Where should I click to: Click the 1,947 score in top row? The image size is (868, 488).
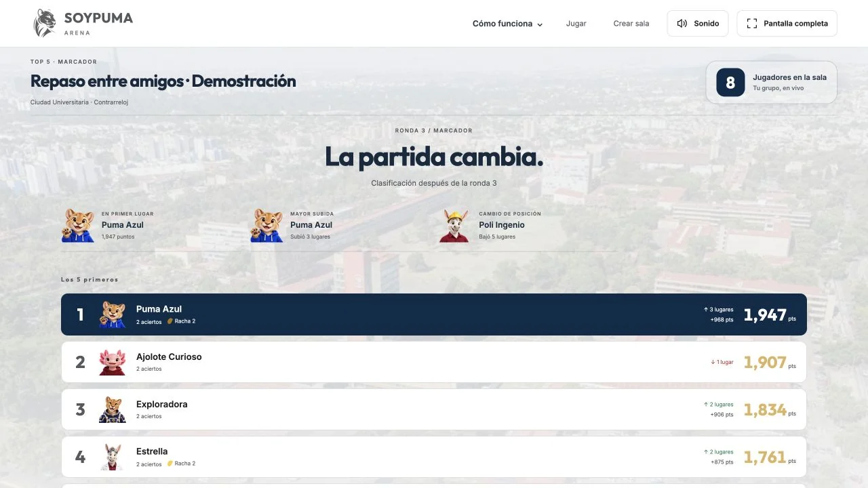[765, 314]
